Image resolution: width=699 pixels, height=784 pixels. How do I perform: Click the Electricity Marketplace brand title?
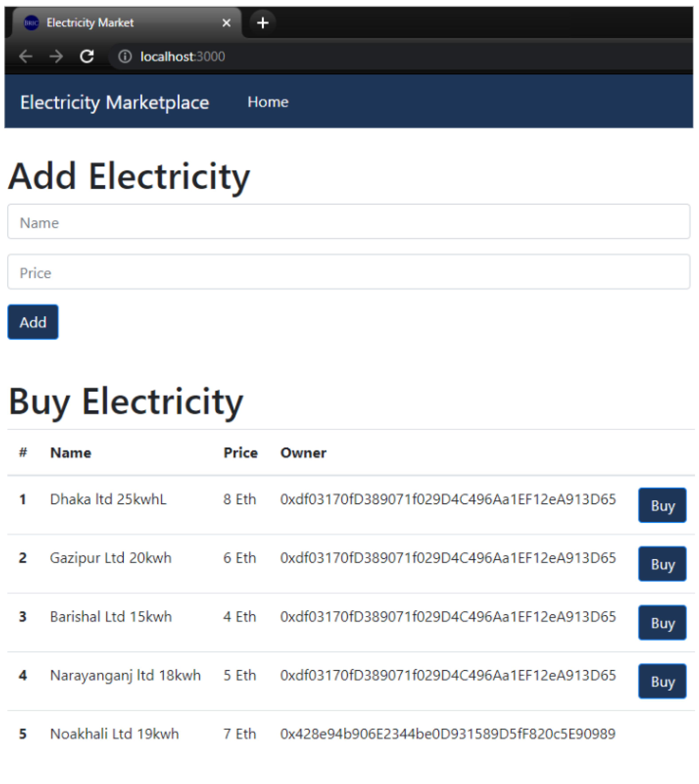[114, 102]
